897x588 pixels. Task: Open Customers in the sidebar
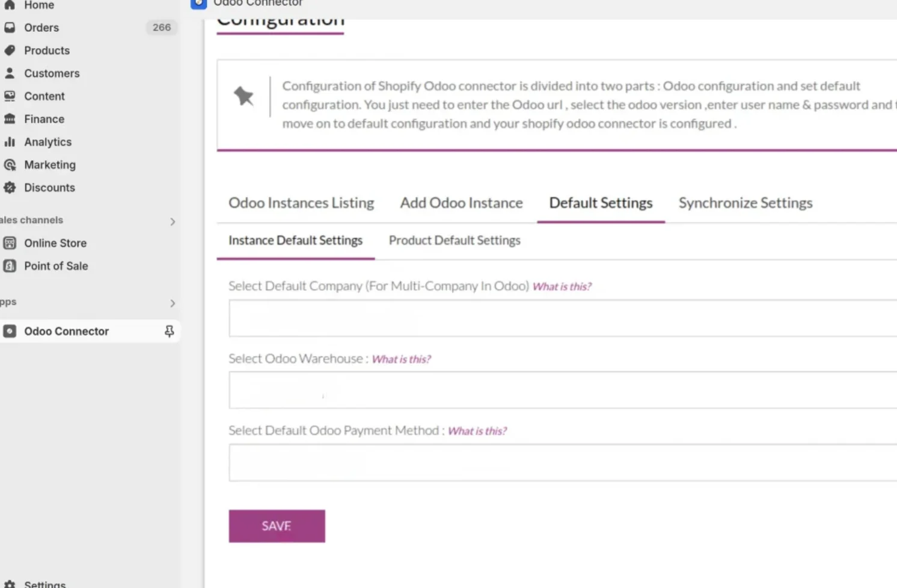[x=52, y=73]
